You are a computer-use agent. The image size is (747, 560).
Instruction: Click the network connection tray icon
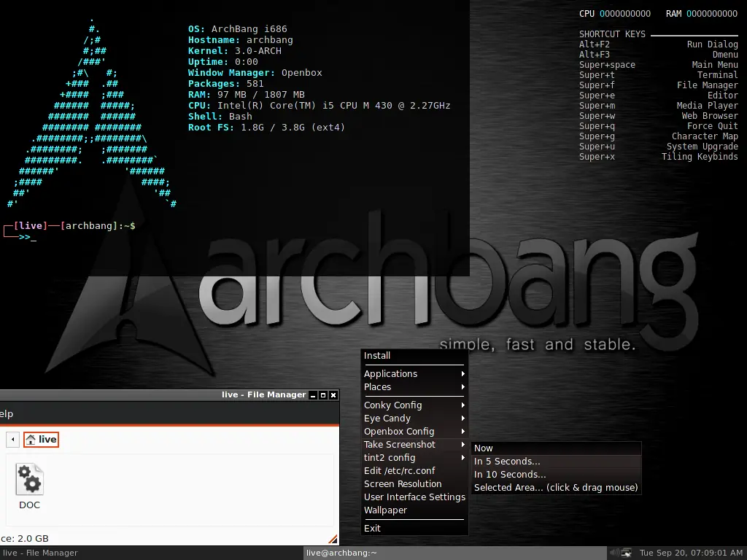click(x=627, y=553)
